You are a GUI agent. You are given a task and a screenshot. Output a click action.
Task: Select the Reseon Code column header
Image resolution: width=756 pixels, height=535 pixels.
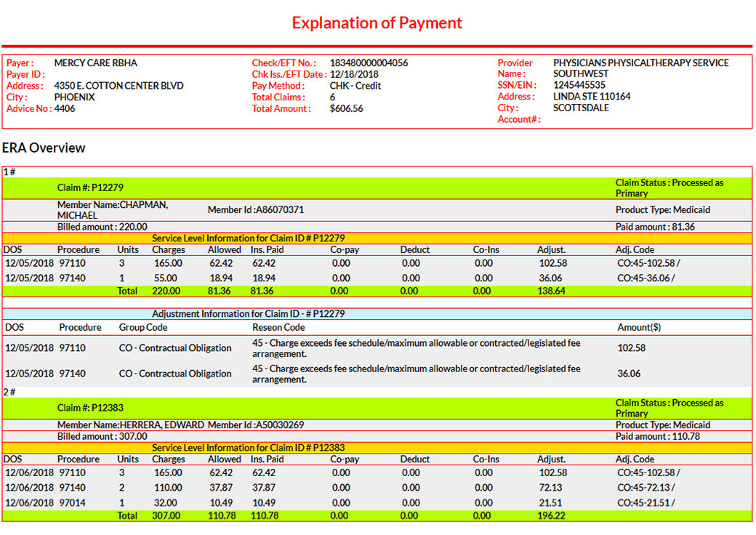click(278, 327)
